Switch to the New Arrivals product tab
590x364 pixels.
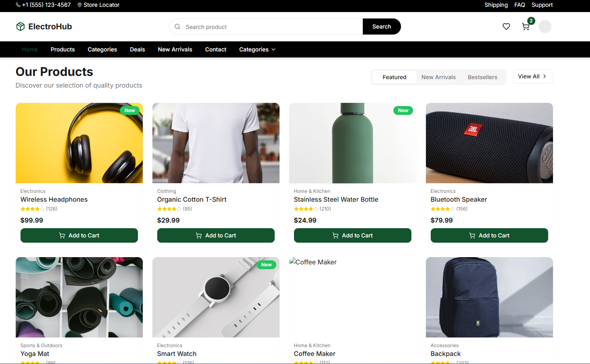438,77
